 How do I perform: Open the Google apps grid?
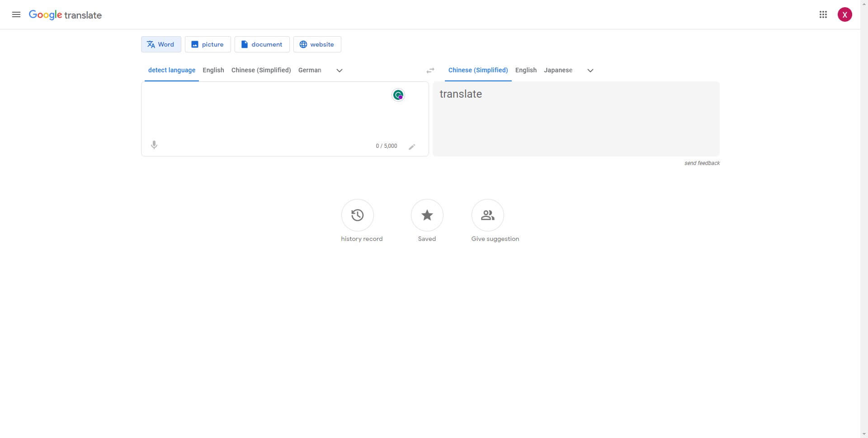click(823, 14)
